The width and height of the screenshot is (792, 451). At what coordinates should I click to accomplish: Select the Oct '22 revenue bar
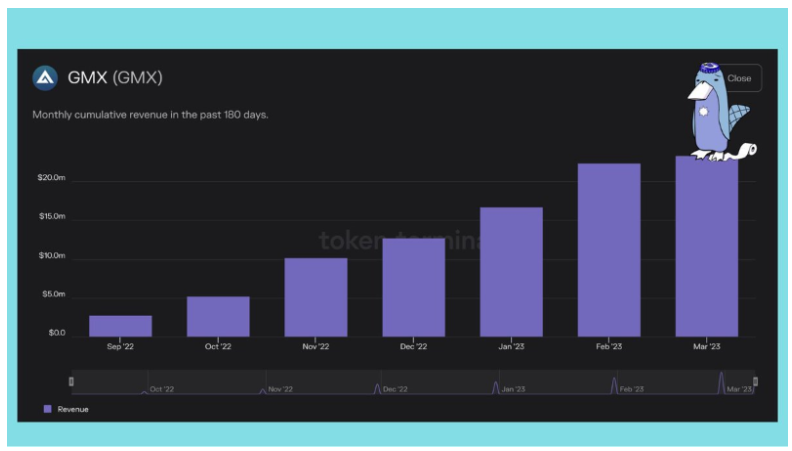pyautogui.click(x=218, y=316)
